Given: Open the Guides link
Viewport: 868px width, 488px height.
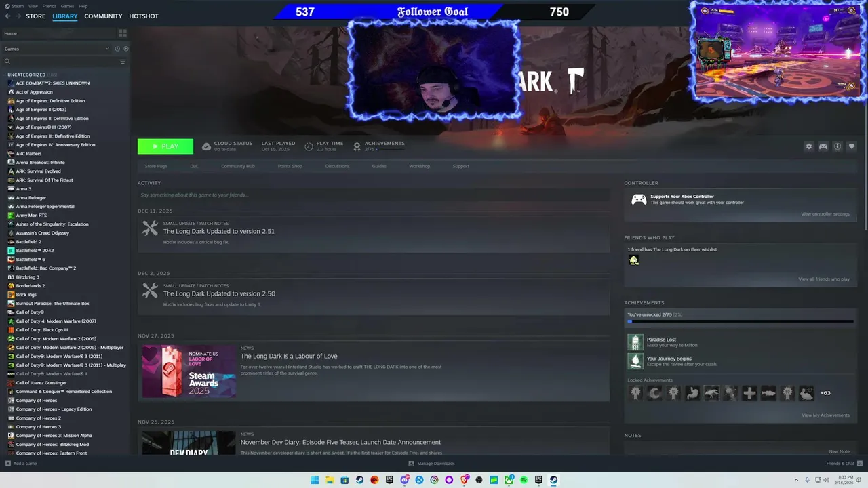Looking at the screenshot, I should coord(379,166).
